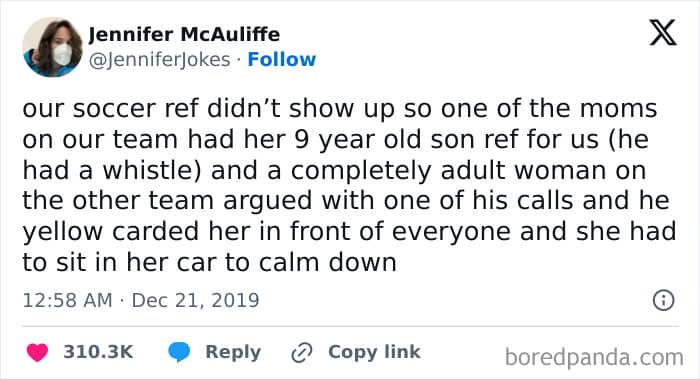Click the Reply label
Viewport: 700px width, 379px height.
233,353
